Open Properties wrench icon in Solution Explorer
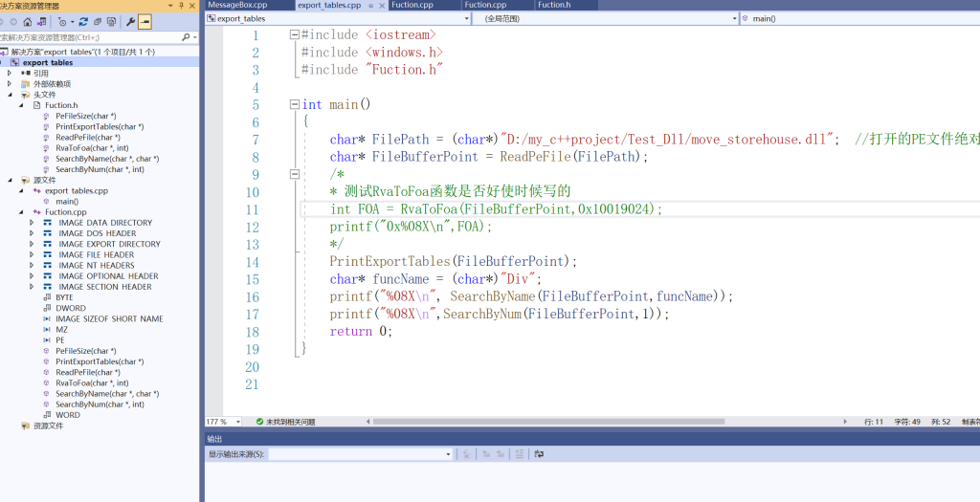This screenshot has width=980, height=502. 130,21
